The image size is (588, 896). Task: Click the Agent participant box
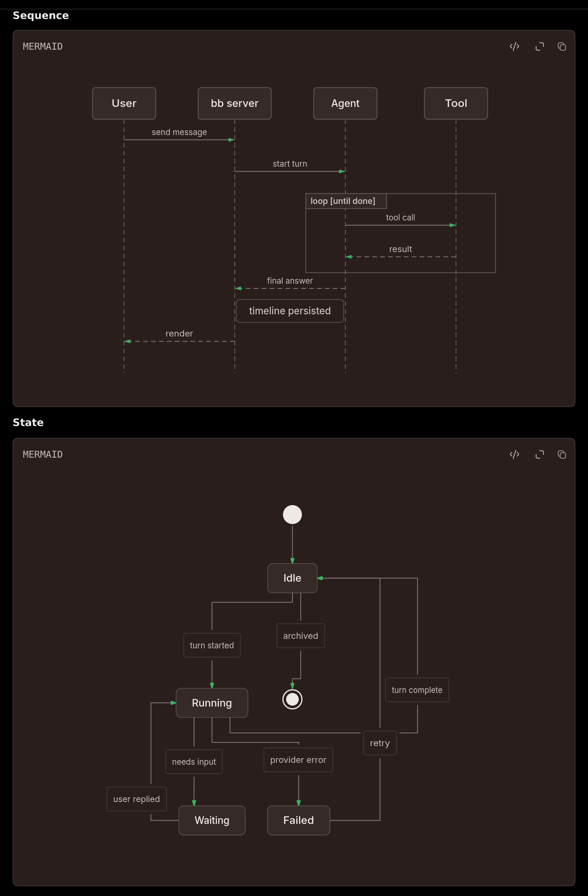tap(345, 103)
